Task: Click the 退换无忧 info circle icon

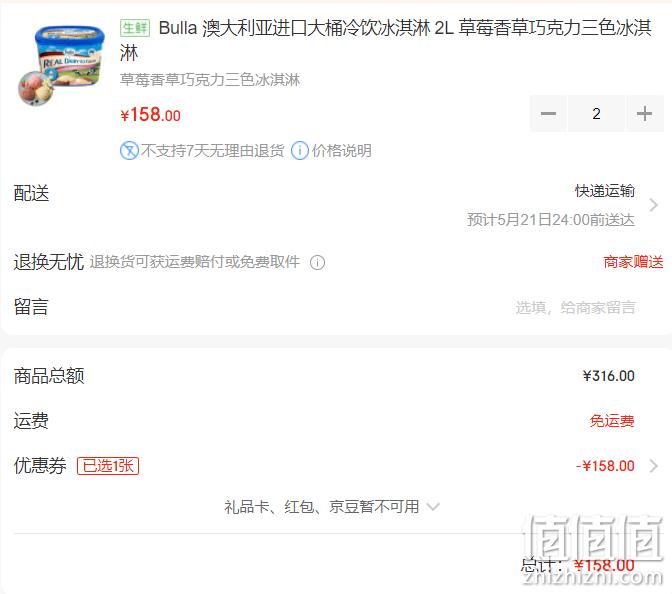Action: pyautogui.click(x=317, y=262)
